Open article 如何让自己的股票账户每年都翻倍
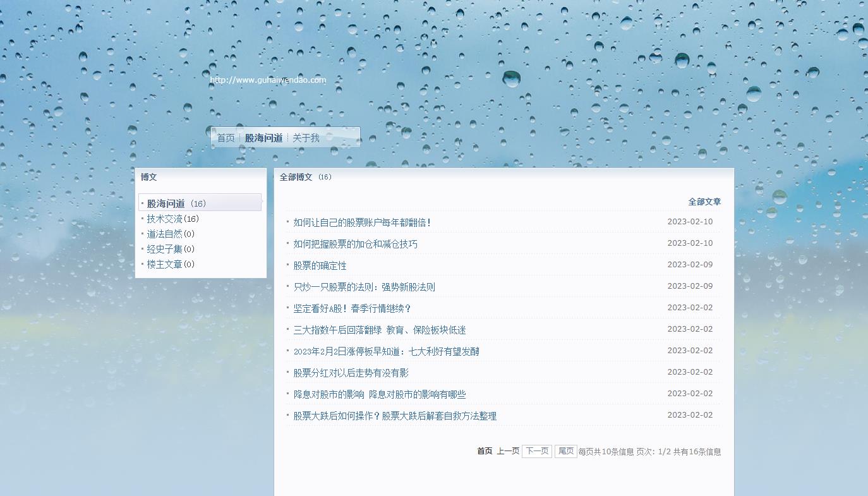The image size is (868, 496). (x=362, y=222)
